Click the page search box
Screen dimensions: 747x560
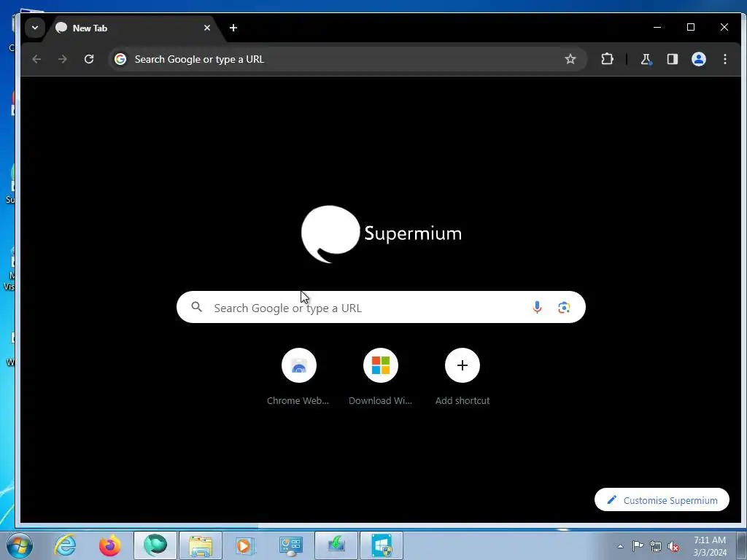(381, 307)
